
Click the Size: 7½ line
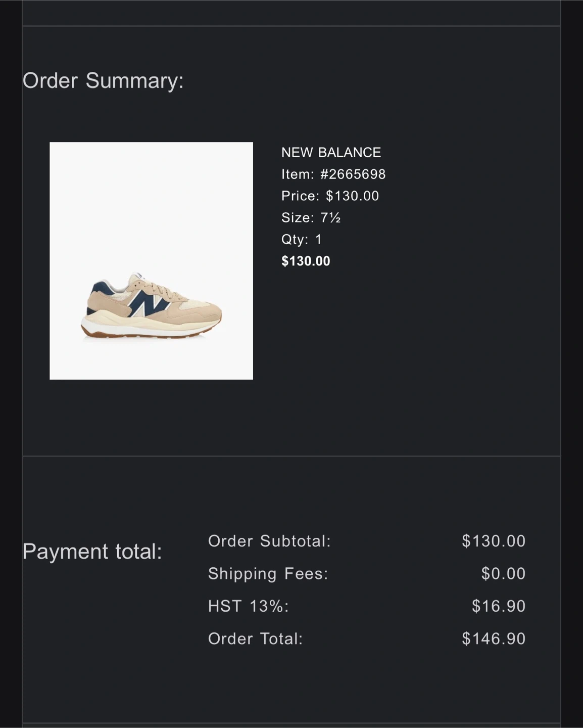(x=311, y=217)
